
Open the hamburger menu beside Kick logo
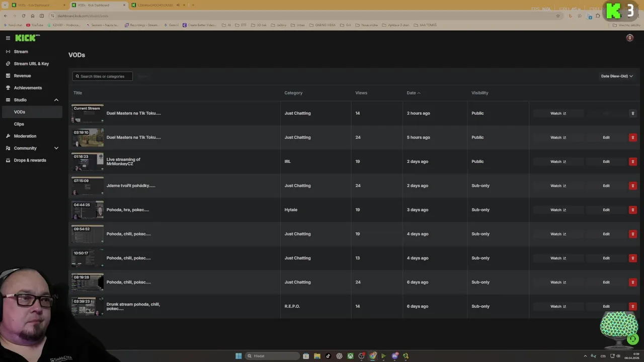pyautogui.click(x=8, y=38)
